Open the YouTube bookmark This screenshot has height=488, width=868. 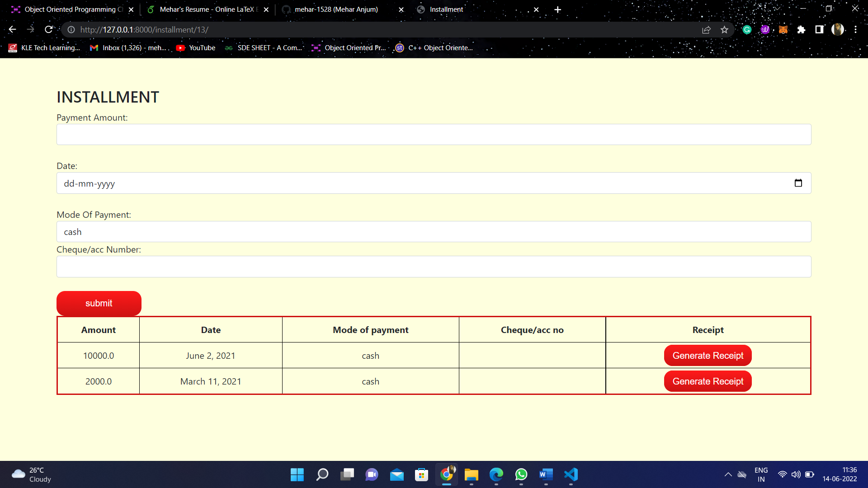[196, 47]
